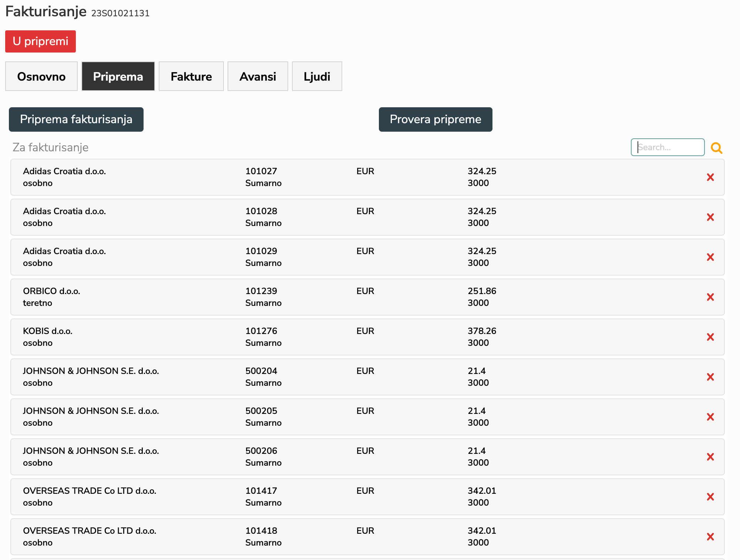740x560 pixels.
Task: Delete Johnson & Johnson row 500206
Action: (x=710, y=457)
